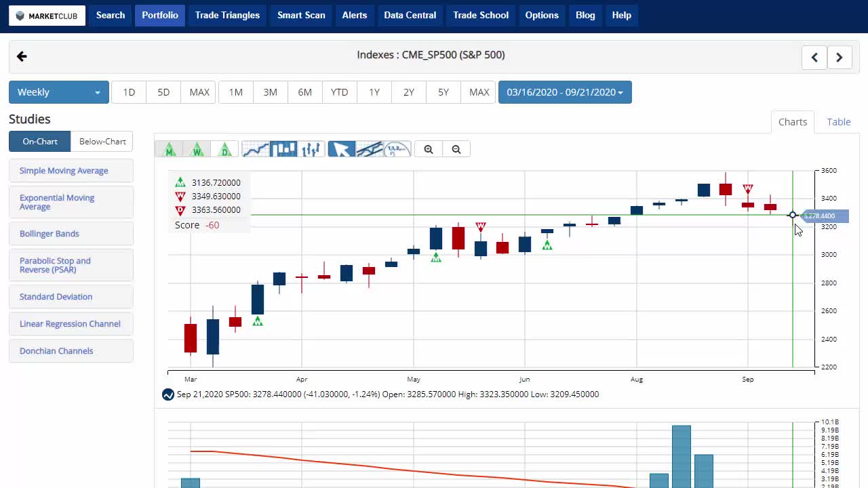868x488 pixels.
Task: Add Linear Regression Channel study
Action: click(x=71, y=324)
